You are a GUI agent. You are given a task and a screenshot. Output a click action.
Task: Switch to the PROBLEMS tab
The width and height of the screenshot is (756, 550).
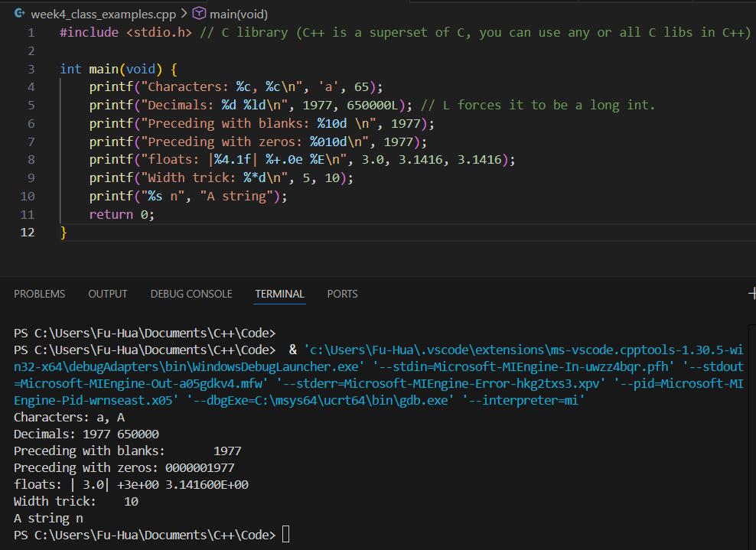click(39, 294)
